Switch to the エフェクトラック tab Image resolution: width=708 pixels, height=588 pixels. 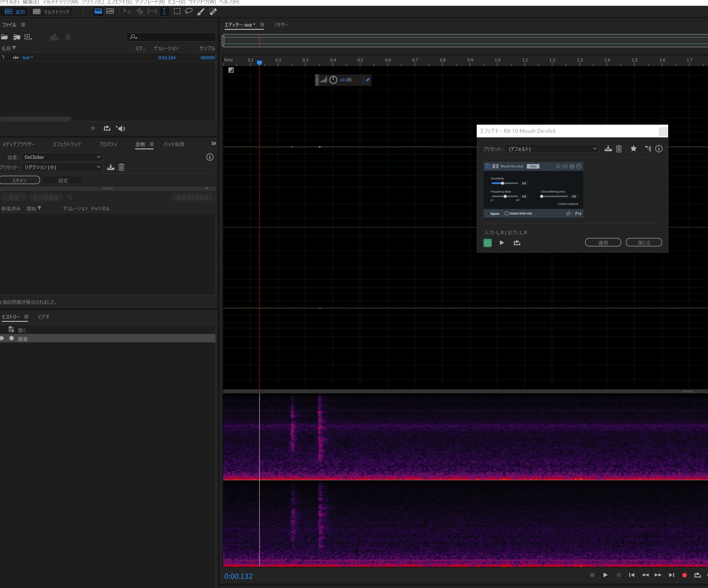(x=67, y=144)
